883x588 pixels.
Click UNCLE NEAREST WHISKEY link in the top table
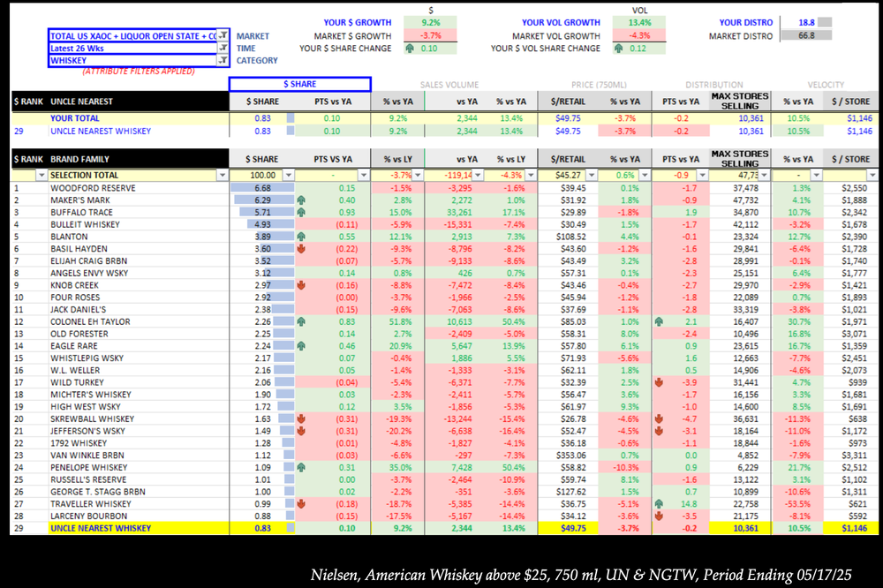coord(101,131)
